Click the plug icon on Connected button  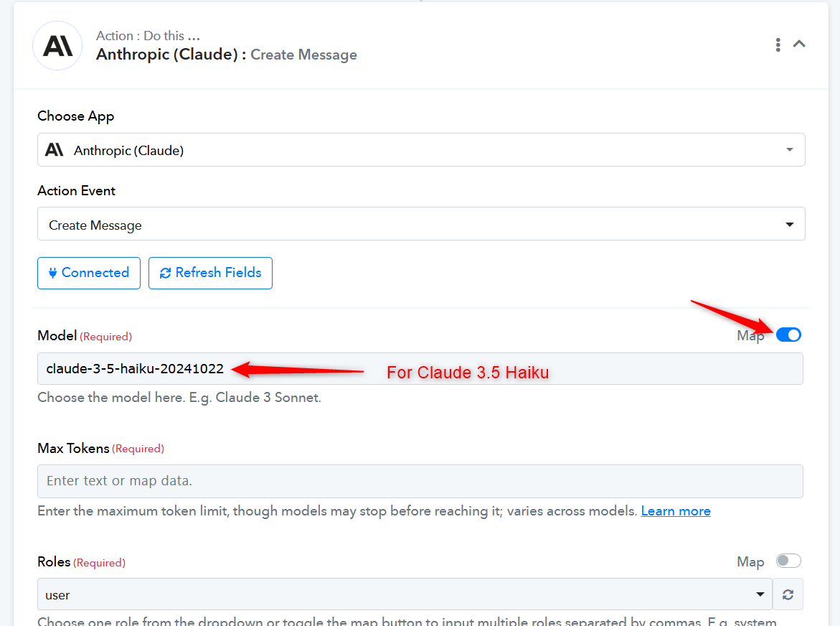tap(52, 273)
